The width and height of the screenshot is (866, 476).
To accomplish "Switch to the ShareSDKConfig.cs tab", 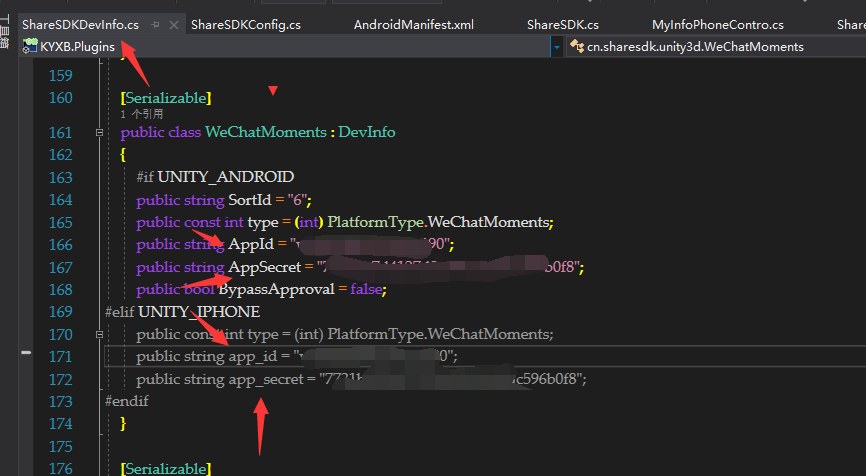I will point(245,24).
